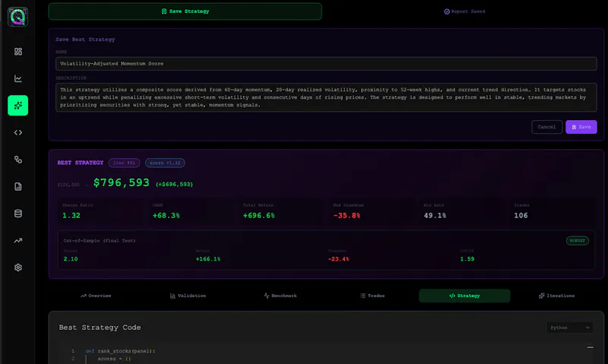Select the highlighted sparkle AI icon in sidebar
This screenshot has height=364, width=608.
click(17, 106)
